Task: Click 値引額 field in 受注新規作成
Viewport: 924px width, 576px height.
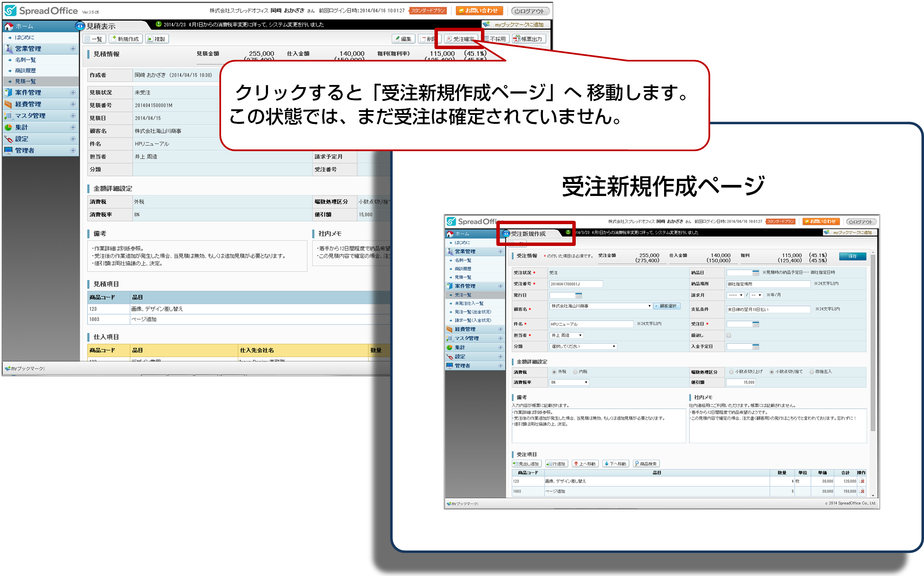Action: pos(741,383)
